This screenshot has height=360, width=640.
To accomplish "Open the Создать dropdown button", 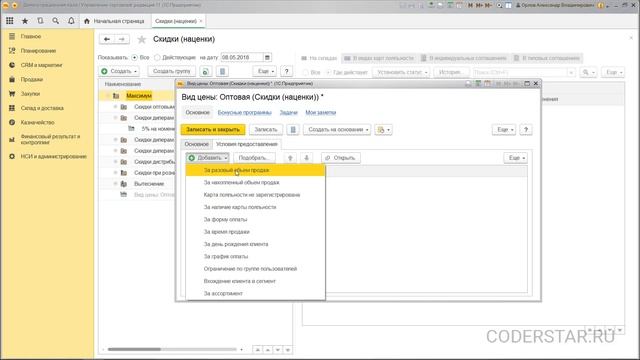I will point(120,71).
